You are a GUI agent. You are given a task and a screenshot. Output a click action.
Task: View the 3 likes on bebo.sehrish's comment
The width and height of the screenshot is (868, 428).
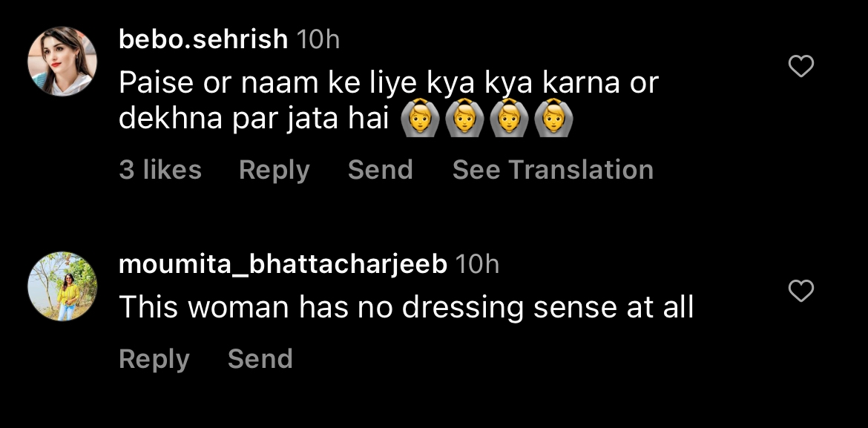point(160,170)
